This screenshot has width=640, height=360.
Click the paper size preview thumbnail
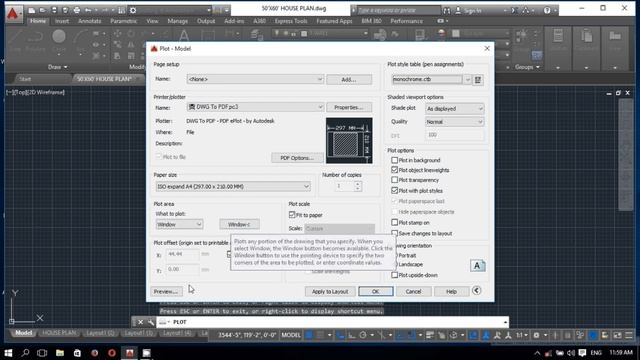[349, 141]
